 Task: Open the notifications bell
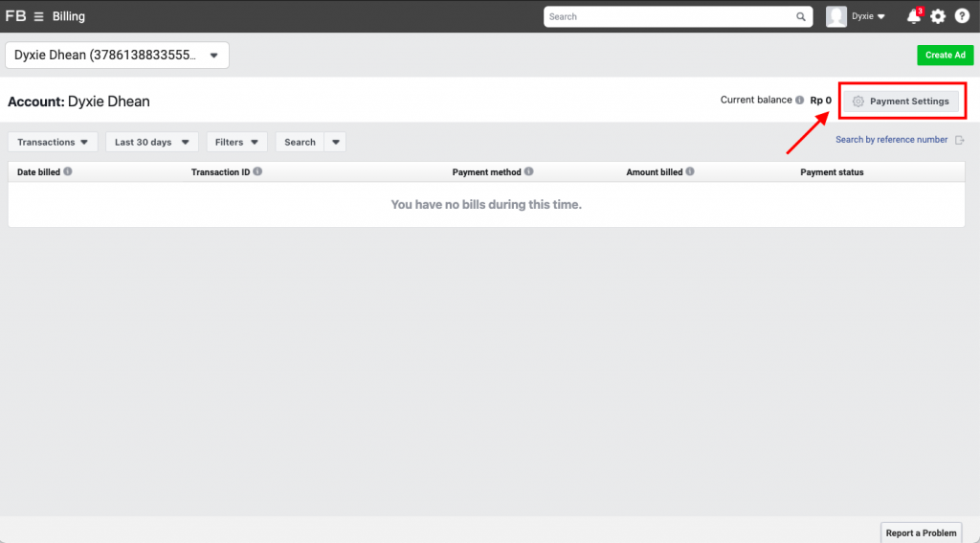pos(914,16)
